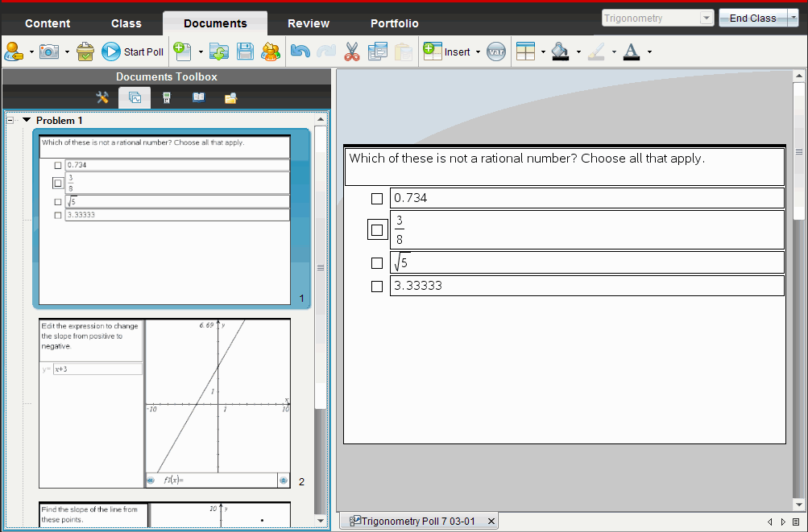Image resolution: width=808 pixels, height=532 pixels.
Task: Click the Cut scissors icon
Action: coord(351,52)
